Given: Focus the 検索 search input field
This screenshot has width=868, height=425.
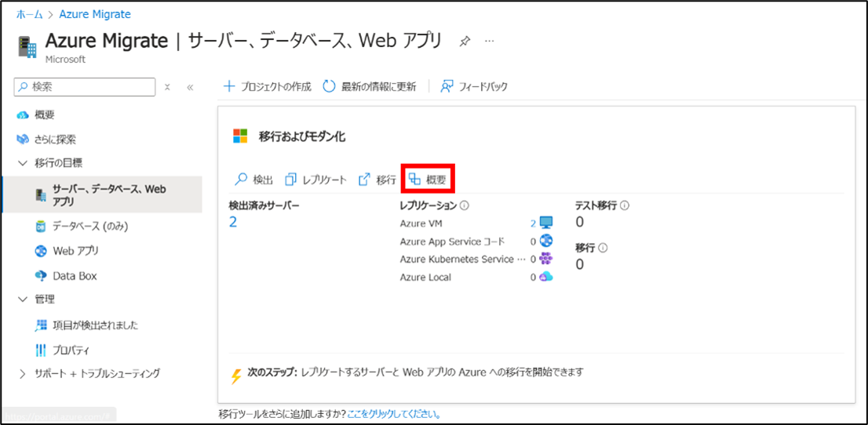Looking at the screenshot, I should tap(86, 87).
